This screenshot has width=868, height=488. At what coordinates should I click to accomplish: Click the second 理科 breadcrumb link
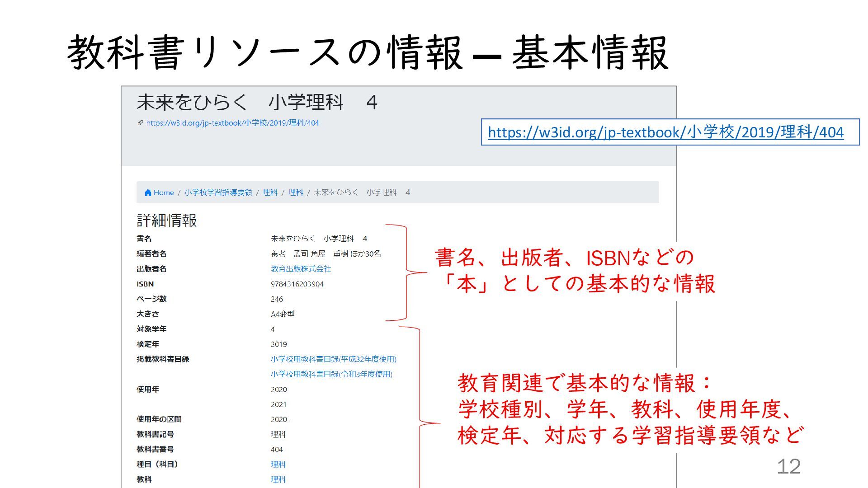pyautogui.click(x=296, y=193)
